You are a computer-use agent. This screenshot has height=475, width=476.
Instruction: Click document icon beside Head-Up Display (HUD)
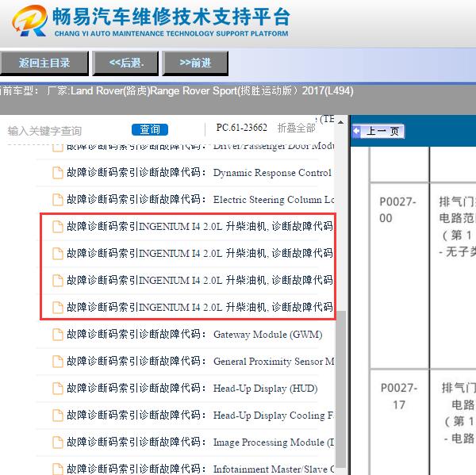[58, 389]
